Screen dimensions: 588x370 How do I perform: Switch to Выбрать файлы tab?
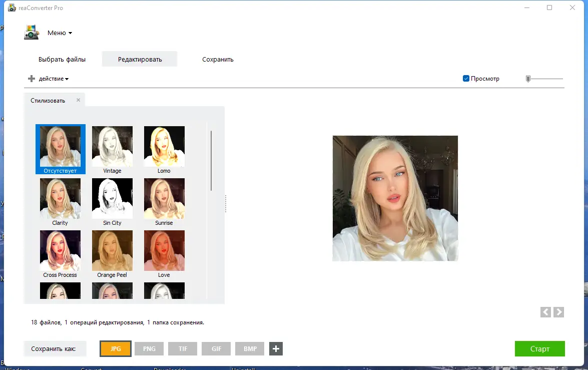pyautogui.click(x=62, y=59)
